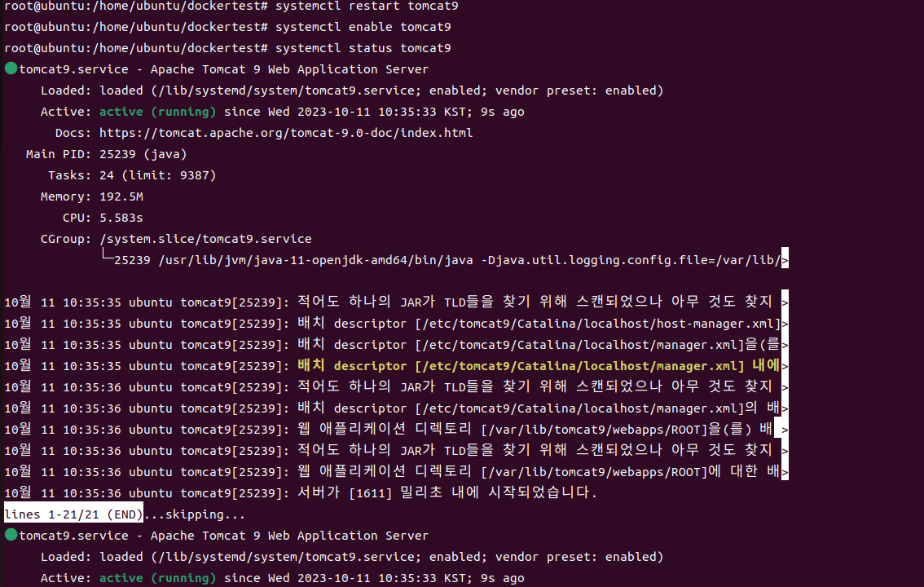Click the 'lines 1-21/21 (END)' pager status
The width and height of the screenshot is (924, 587).
tap(73, 514)
